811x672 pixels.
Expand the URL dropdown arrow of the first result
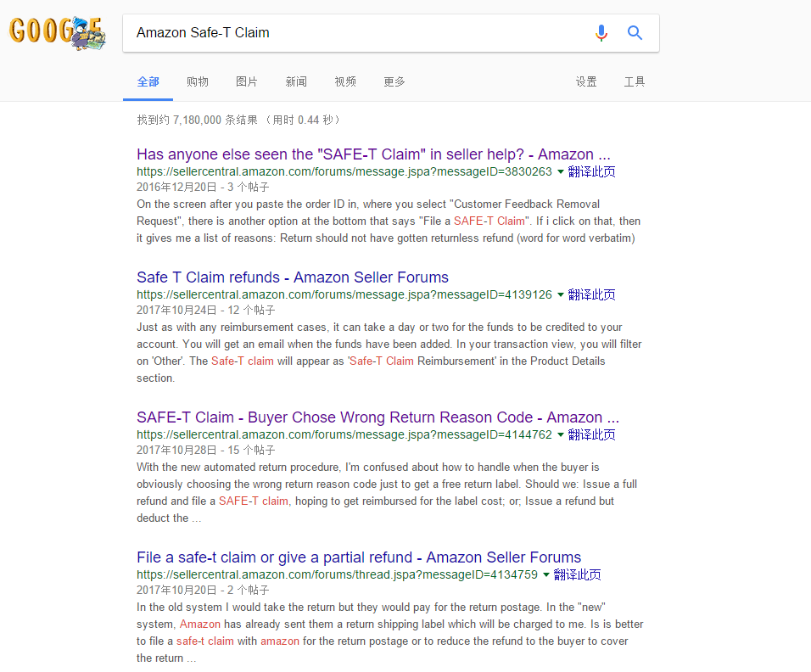559,171
